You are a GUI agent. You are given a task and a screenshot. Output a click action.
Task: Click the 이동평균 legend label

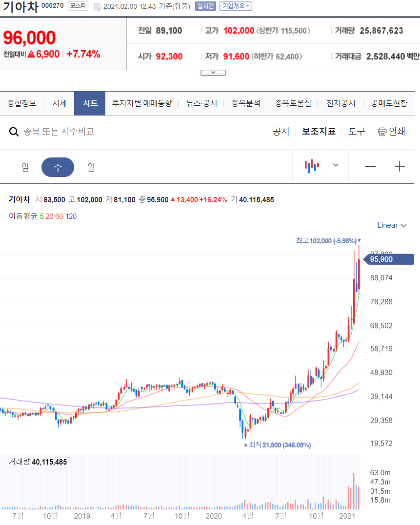pos(23,216)
